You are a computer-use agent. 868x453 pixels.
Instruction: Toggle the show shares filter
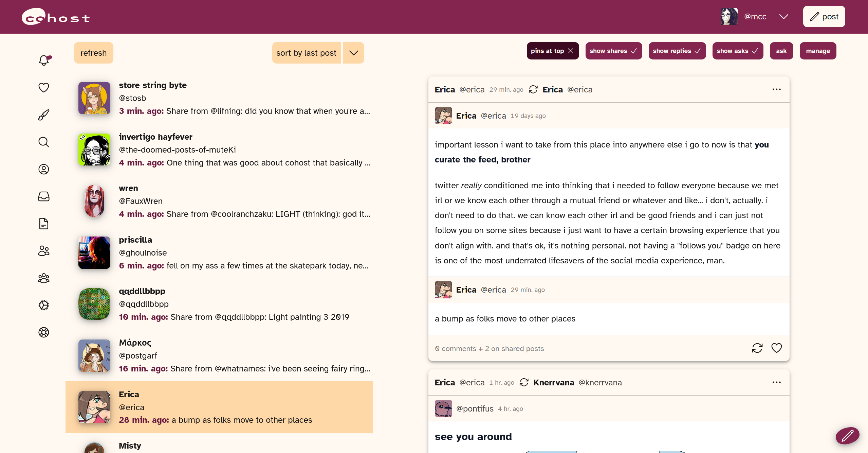613,51
